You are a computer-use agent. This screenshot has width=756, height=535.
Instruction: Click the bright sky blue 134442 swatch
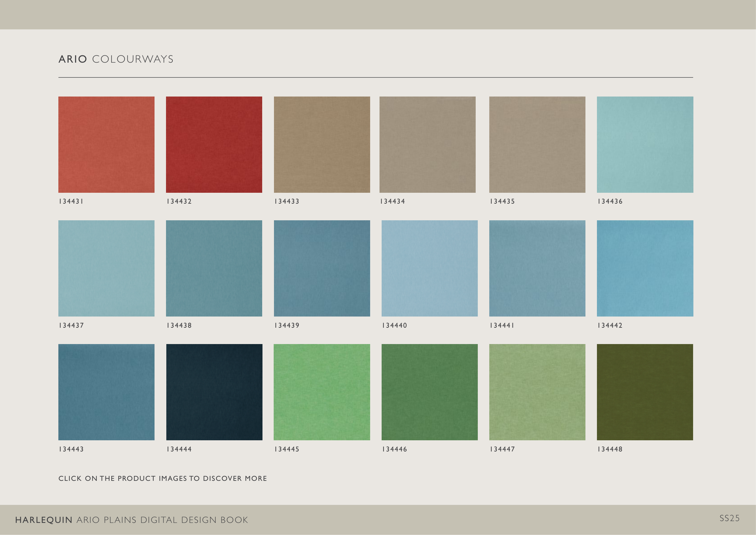645,268
